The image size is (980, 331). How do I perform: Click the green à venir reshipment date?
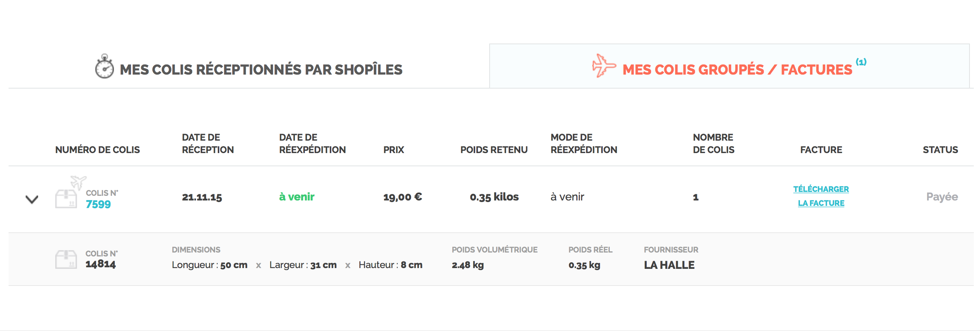(x=297, y=197)
